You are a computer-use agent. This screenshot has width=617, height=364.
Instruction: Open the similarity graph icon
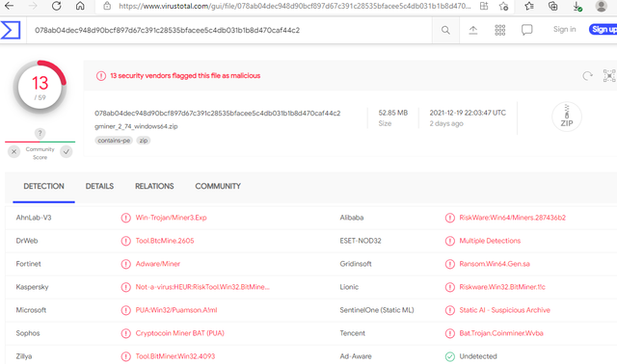click(609, 75)
